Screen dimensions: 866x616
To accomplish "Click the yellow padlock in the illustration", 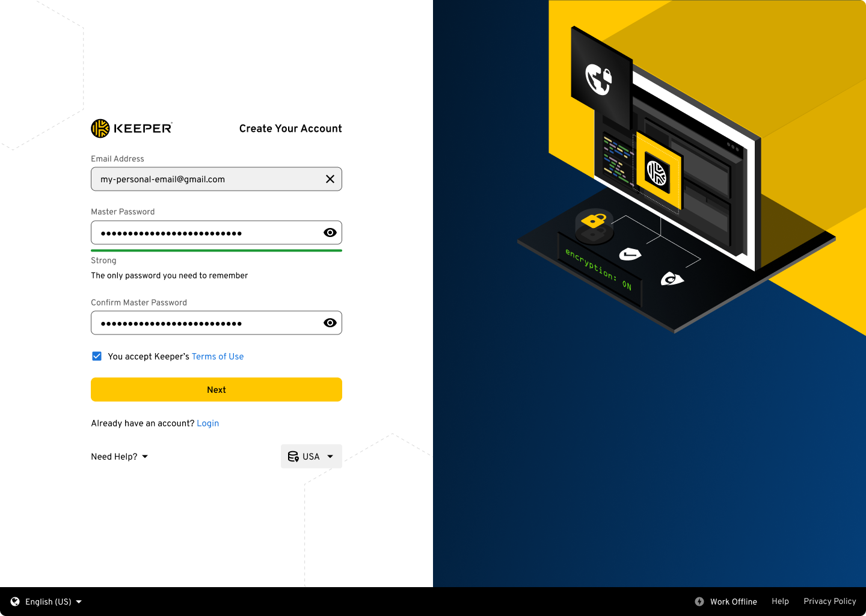I will pyautogui.click(x=594, y=221).
